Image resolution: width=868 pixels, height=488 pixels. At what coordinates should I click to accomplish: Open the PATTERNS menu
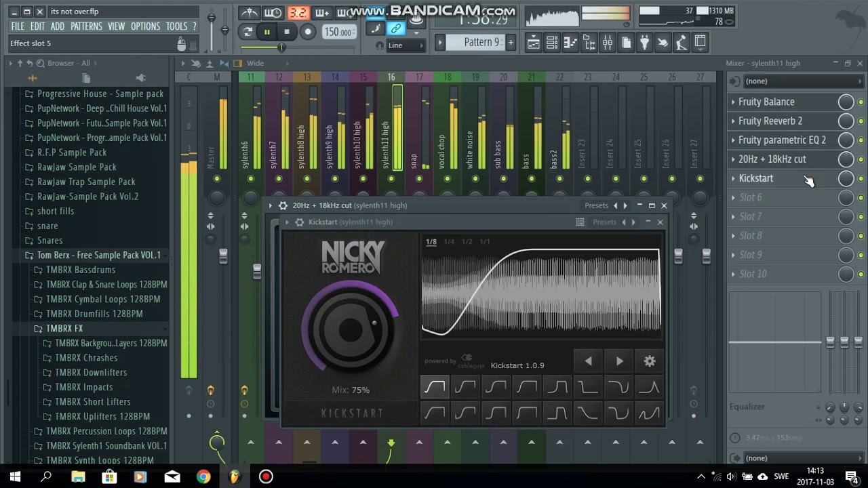[86, 26]
